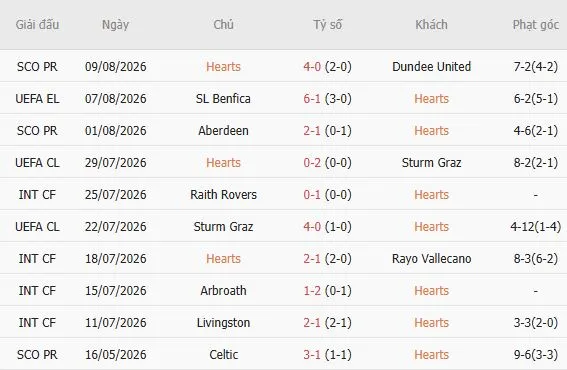The image size is (567, 370).
Task: Open the 4-12(1-4) corner stats
Action: [536, 227]
